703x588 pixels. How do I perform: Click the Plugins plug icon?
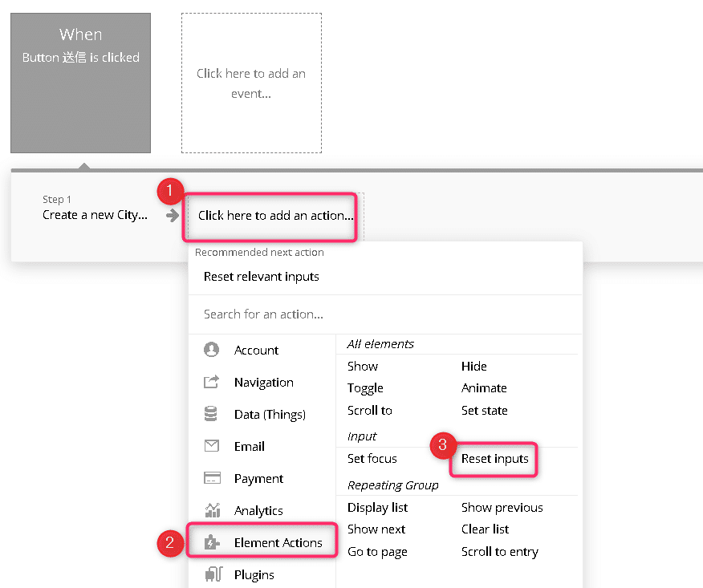(x=213, y=574)
